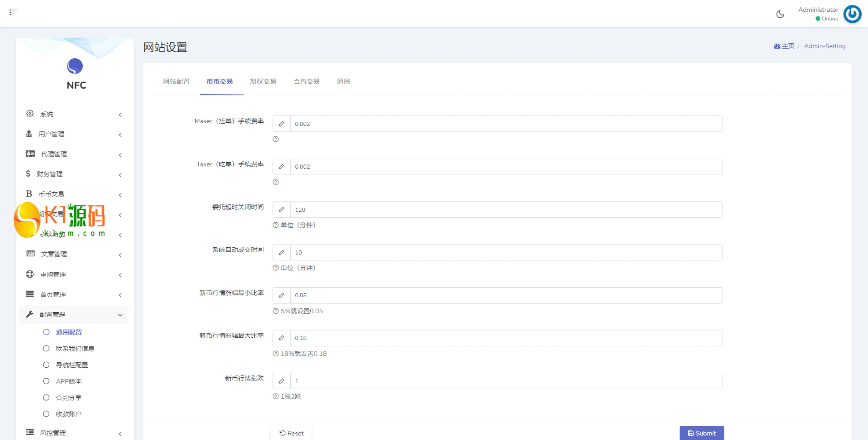
Task: Focus the 新币行情涨幅最大比率 input showing 0.18
Action: pos(506,338)
